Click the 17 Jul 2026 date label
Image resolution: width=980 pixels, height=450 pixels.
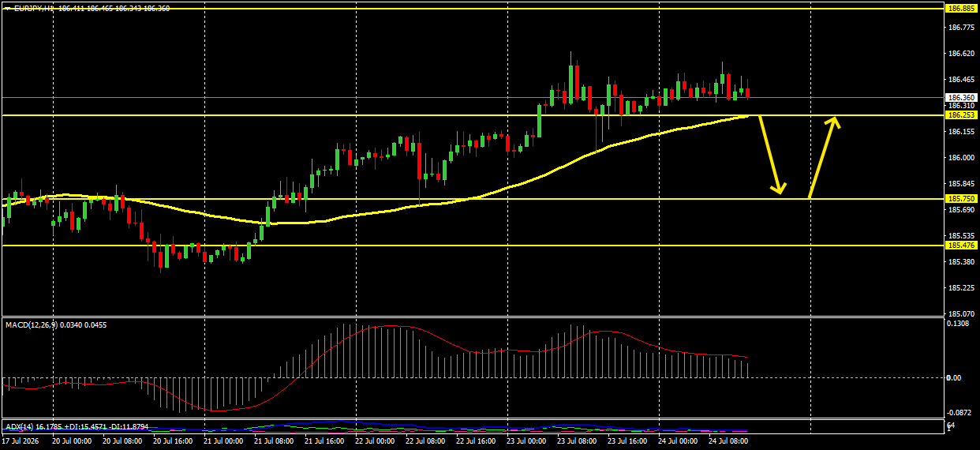[x=19, y=441]
